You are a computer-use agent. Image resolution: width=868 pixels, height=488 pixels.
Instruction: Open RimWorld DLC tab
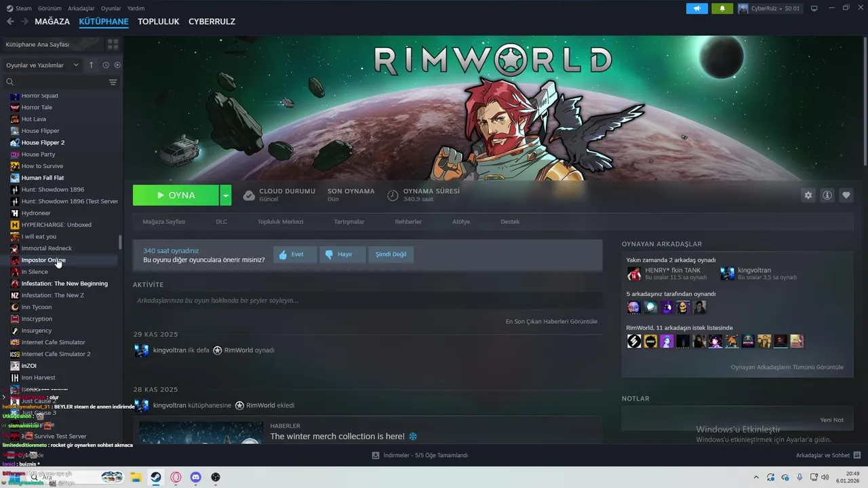(x=222, y=222)
